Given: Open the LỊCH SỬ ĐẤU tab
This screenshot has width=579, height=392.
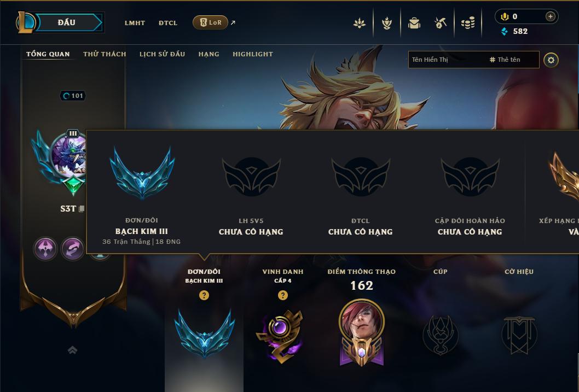Looking at the screenshot, I should [162, 54].
